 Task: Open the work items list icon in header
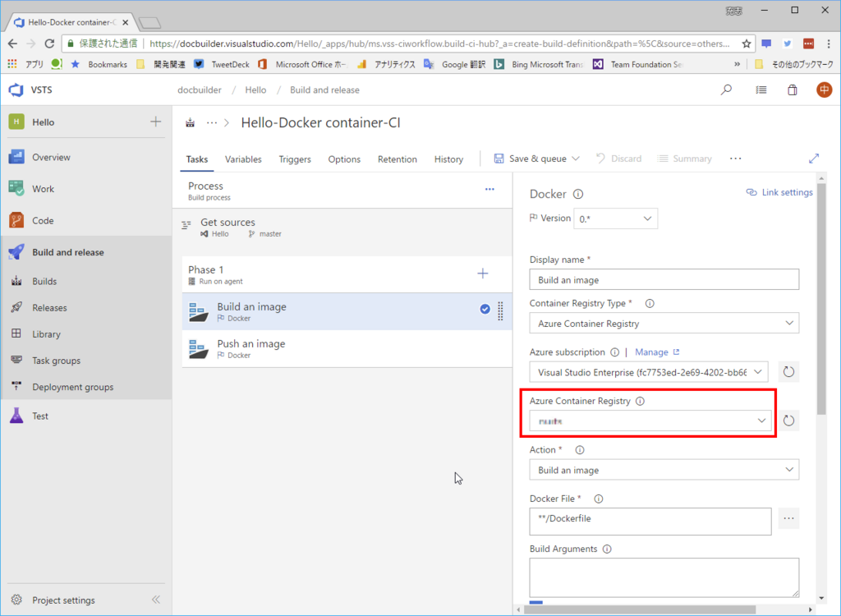761,90
